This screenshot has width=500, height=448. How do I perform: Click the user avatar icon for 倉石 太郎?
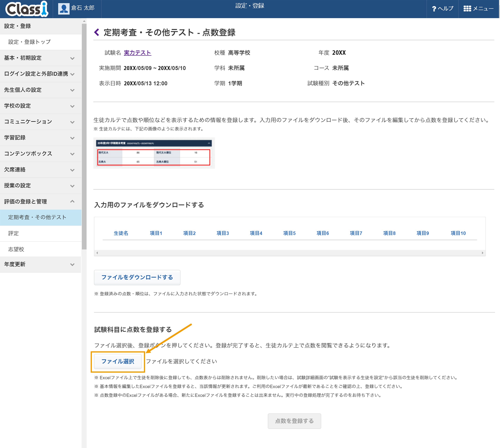point(64,9)
